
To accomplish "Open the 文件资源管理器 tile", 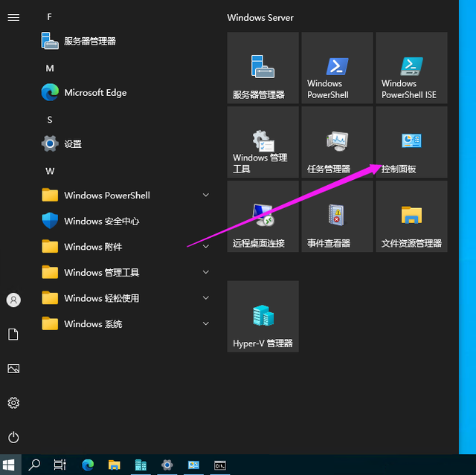I will pyautogui.click(x=411, y=216).
